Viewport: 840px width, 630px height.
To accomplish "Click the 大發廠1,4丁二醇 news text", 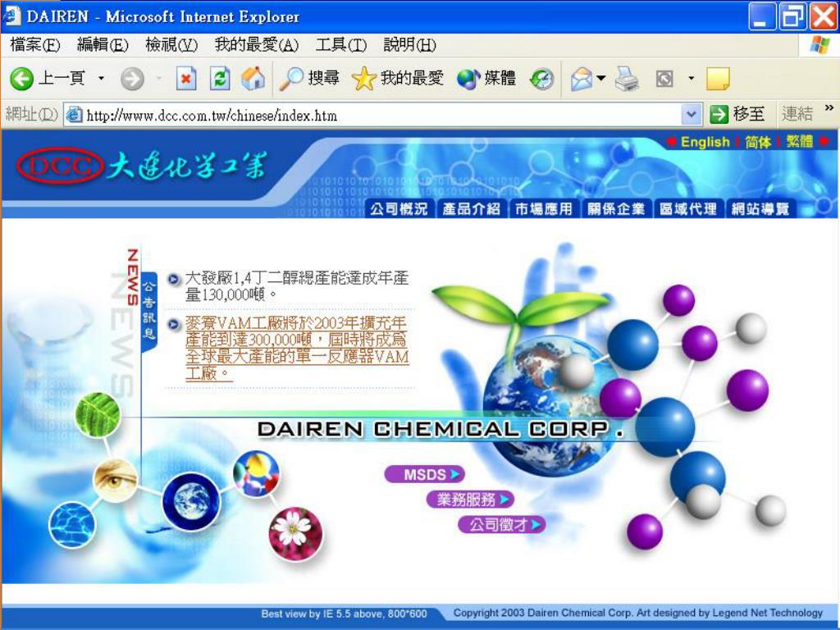I will coord(297,286).
